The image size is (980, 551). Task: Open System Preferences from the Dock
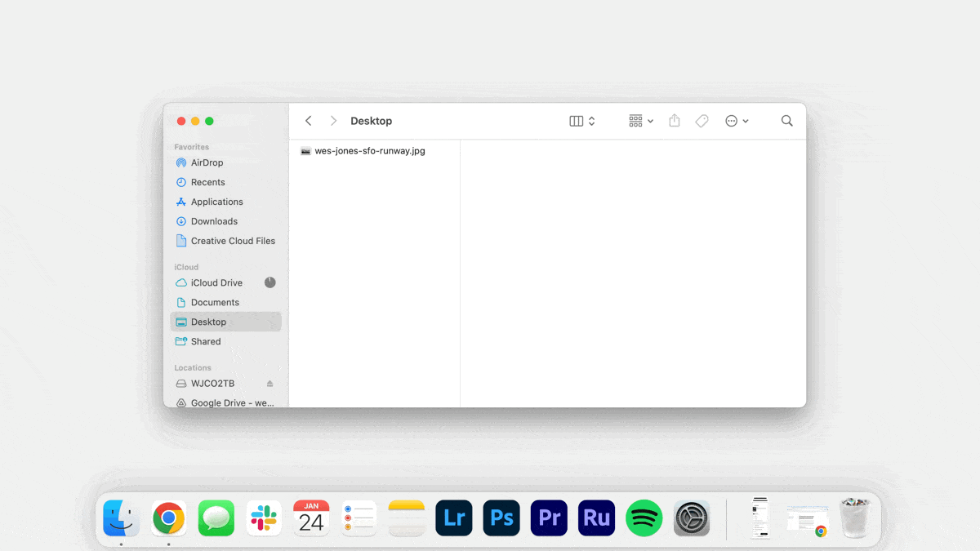[692, 518]
